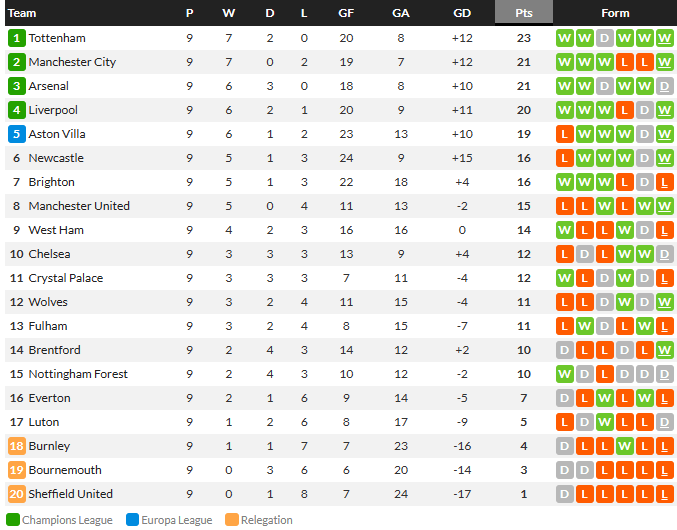Viewport: 677px width, 530px height.
Task: Open the Manchester United team link
Action: pyautogui.click(x=79, y=206)
